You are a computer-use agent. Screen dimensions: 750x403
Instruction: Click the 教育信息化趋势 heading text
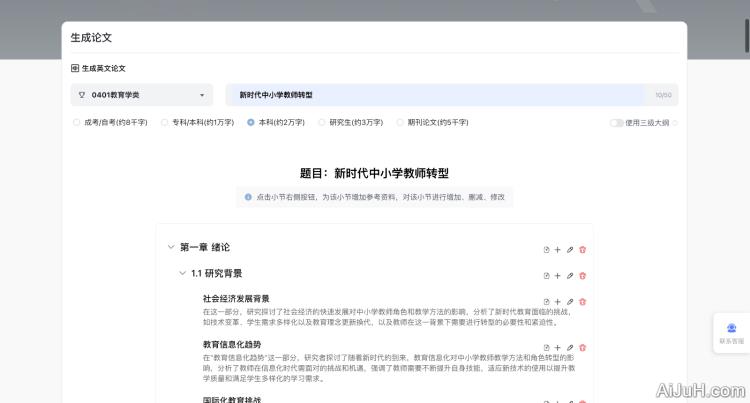point(232,344)
